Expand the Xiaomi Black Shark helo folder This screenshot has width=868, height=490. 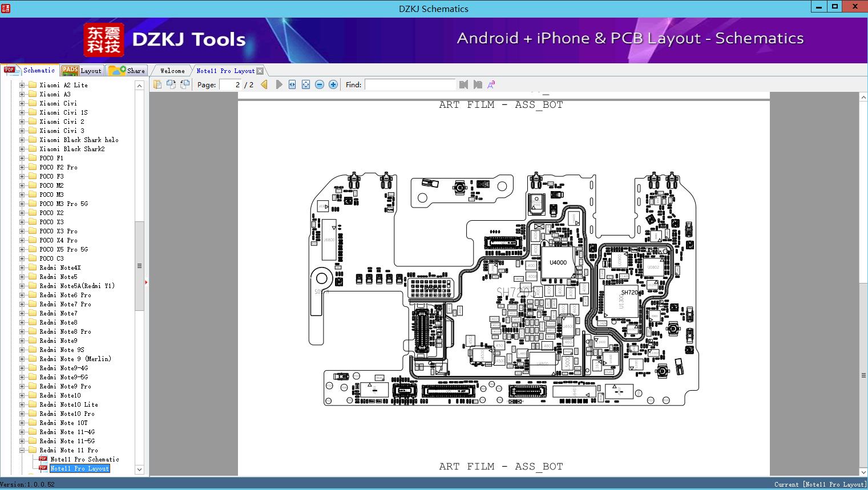coord(22,140)
